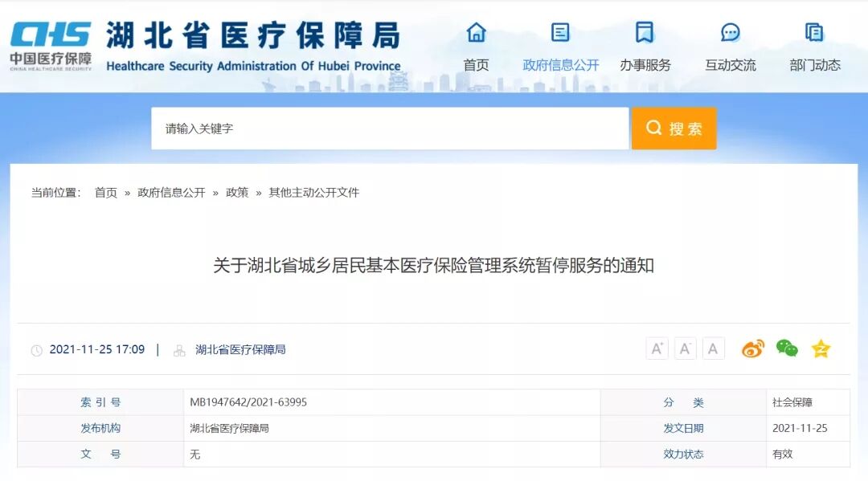Share article to Weibo
Image resolution: width=868 pixels, height=481 pixels.
click(x=753, y=349)
